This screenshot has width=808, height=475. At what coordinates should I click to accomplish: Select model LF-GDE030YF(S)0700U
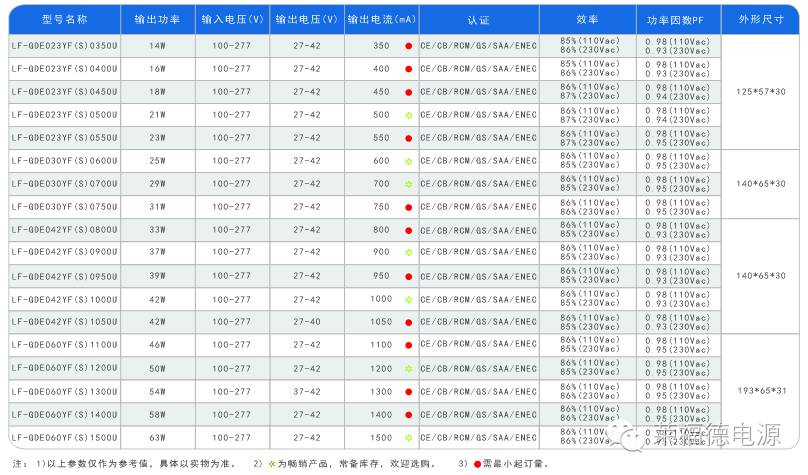pyautogui.click(x=64, y=184)
